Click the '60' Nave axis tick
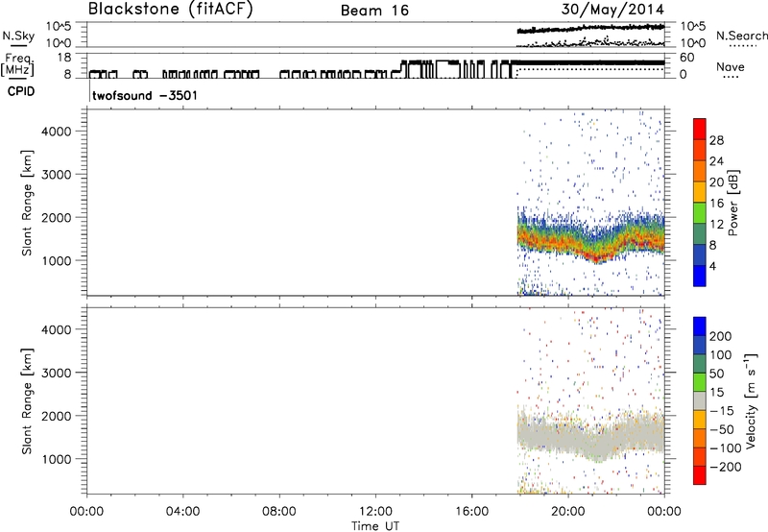This screenshot has width=768, height=532. click(686, 58)
